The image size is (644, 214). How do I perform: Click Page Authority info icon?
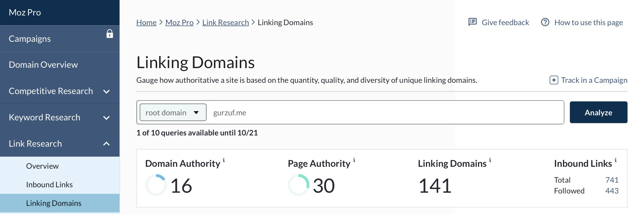tap(354, 160)
